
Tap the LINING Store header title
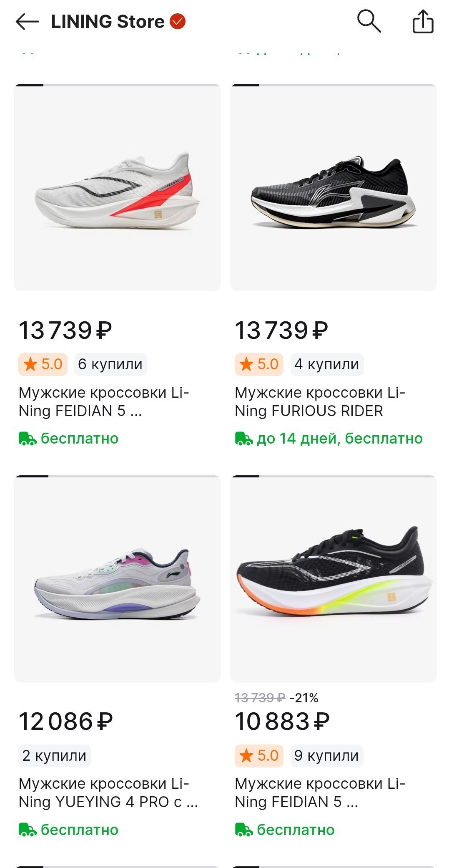(x=108, y=21)
